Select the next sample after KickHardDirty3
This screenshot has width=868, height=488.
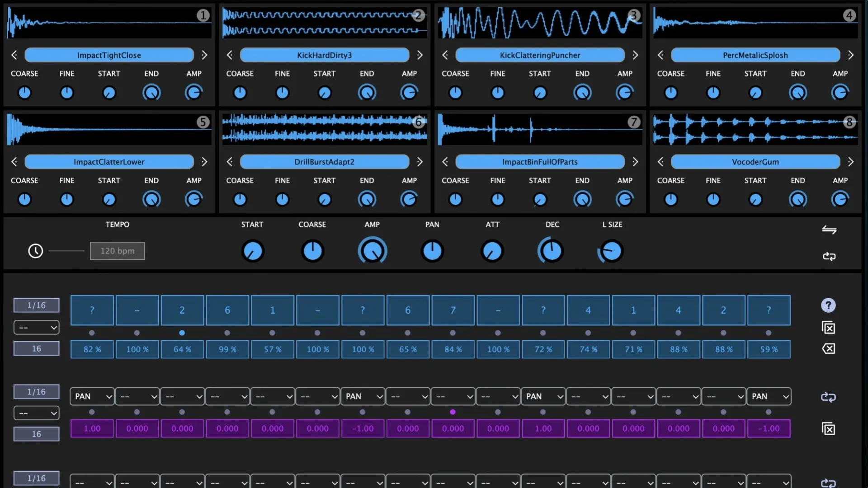[x=420, y=55]
